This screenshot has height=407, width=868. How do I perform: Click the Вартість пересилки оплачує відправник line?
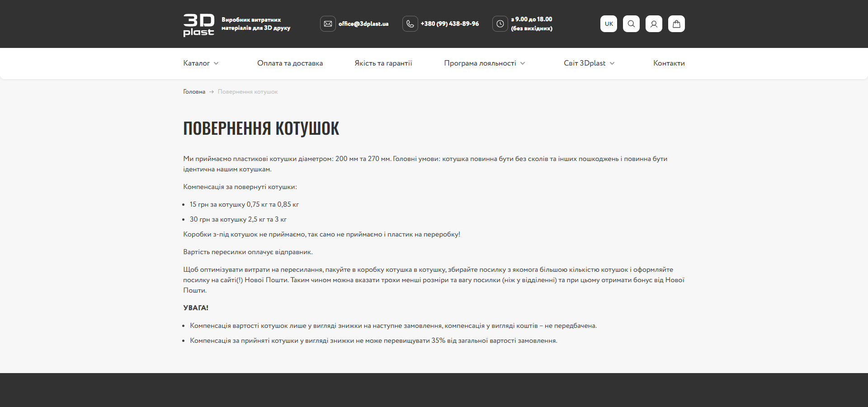tap(248, 252)
